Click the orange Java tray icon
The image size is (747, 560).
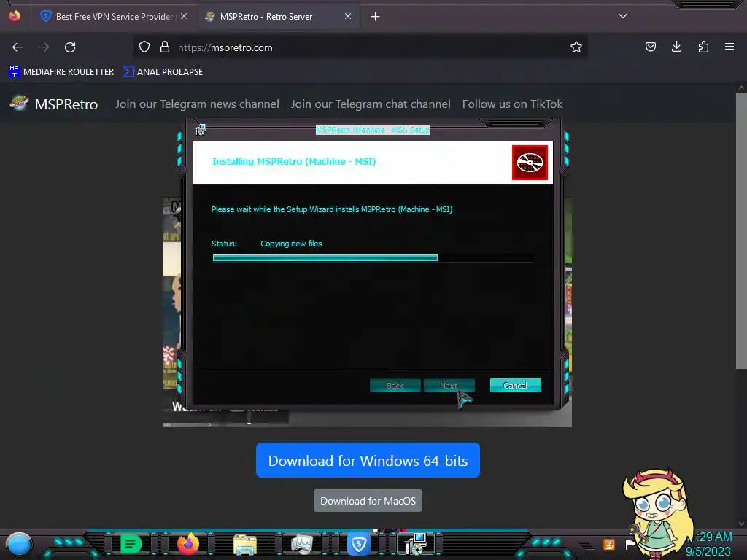[x=609, y=544]
